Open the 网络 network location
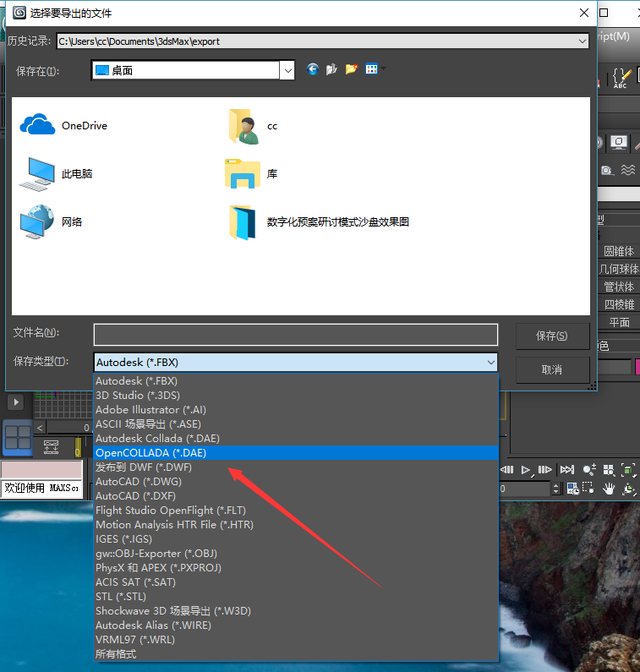This screenshot has width=640, height=672. click(51, 221)
